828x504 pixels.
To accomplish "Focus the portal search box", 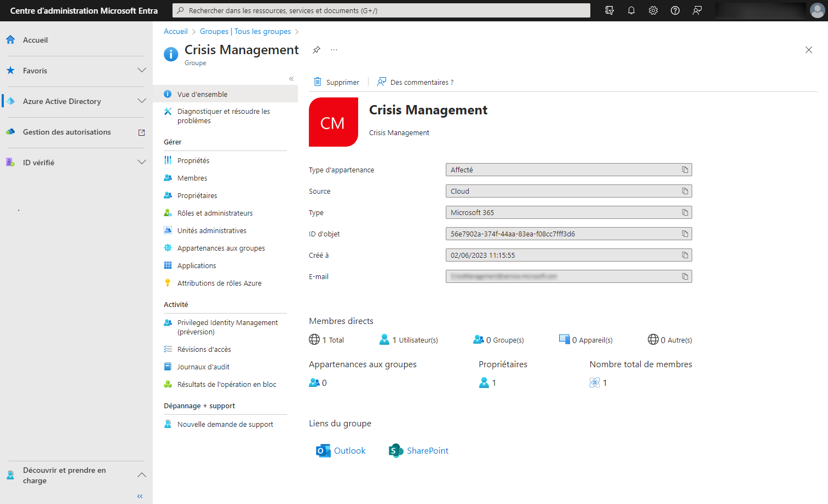I will click(381, 10).
